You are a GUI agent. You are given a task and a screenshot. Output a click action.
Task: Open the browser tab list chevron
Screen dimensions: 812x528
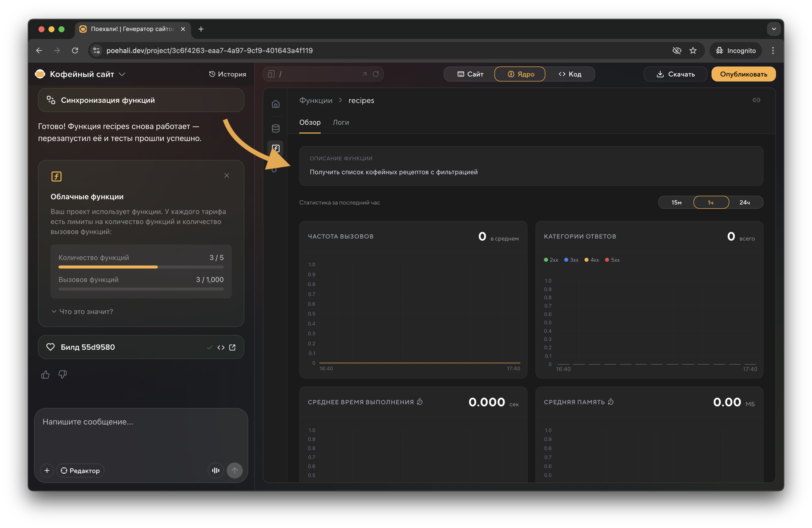click(773, 29)
